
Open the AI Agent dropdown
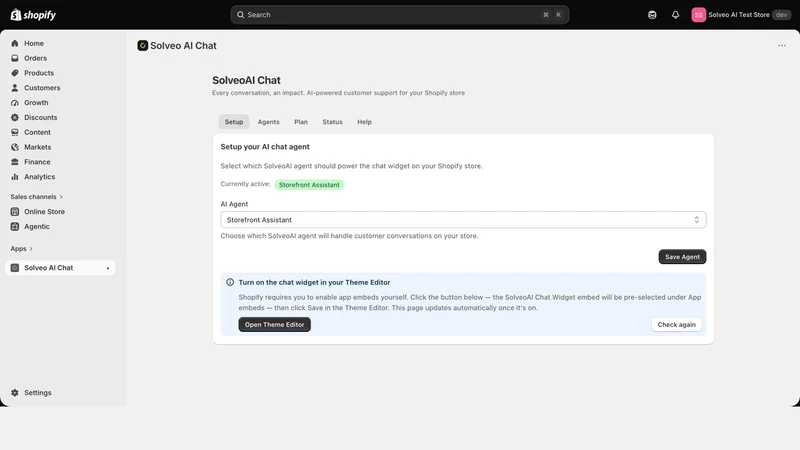[x=463, y=220]
